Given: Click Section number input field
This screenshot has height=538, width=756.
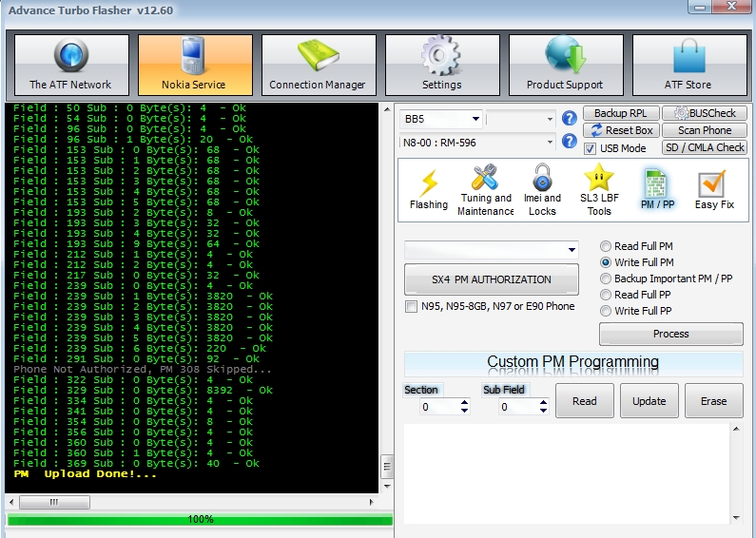Looking at the screenshot, I should [x=440, y=407].
